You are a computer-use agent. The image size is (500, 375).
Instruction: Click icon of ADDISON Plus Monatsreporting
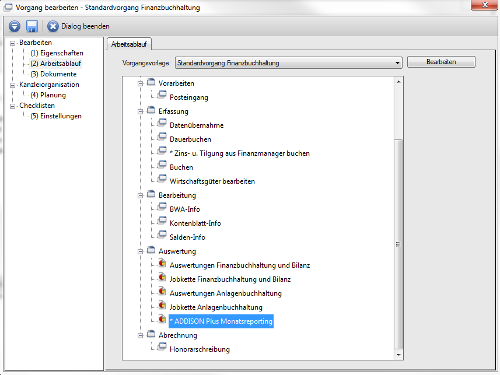click(x=162, y=320)
